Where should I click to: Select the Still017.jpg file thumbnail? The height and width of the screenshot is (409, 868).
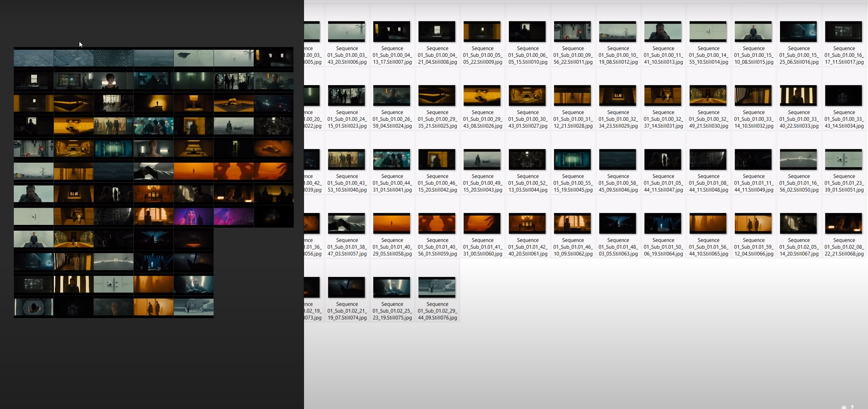[x=844, y=32]
